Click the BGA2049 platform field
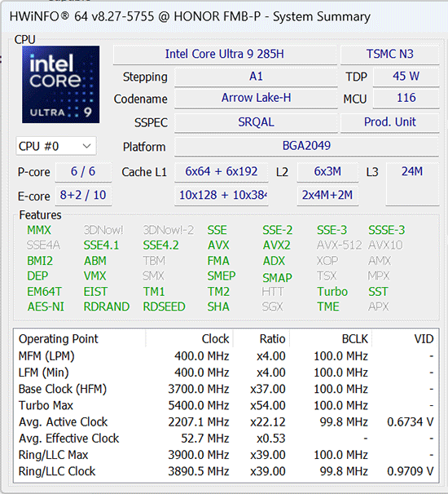 [x=306, y=146]
